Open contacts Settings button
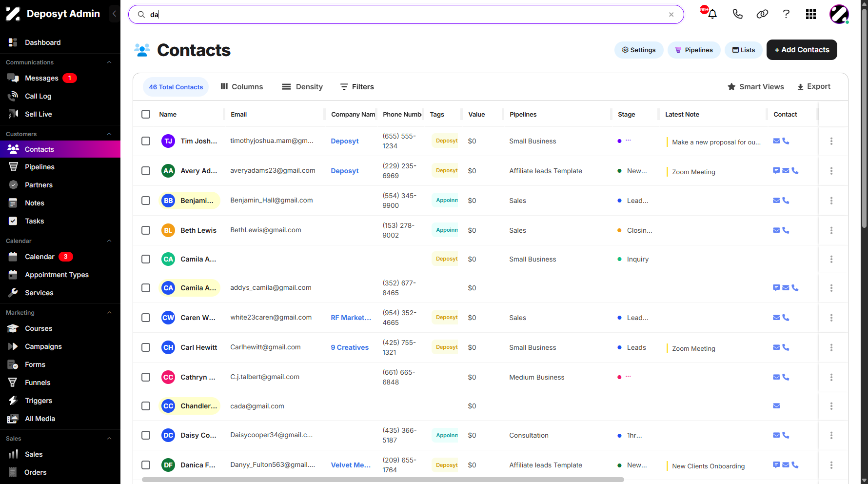 coord(639,50)
